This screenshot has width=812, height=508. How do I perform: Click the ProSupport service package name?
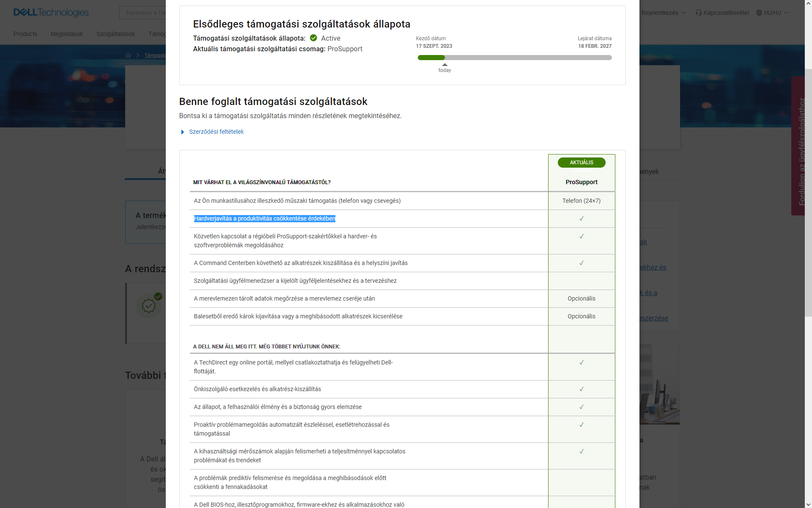click(x=345, y=49)
